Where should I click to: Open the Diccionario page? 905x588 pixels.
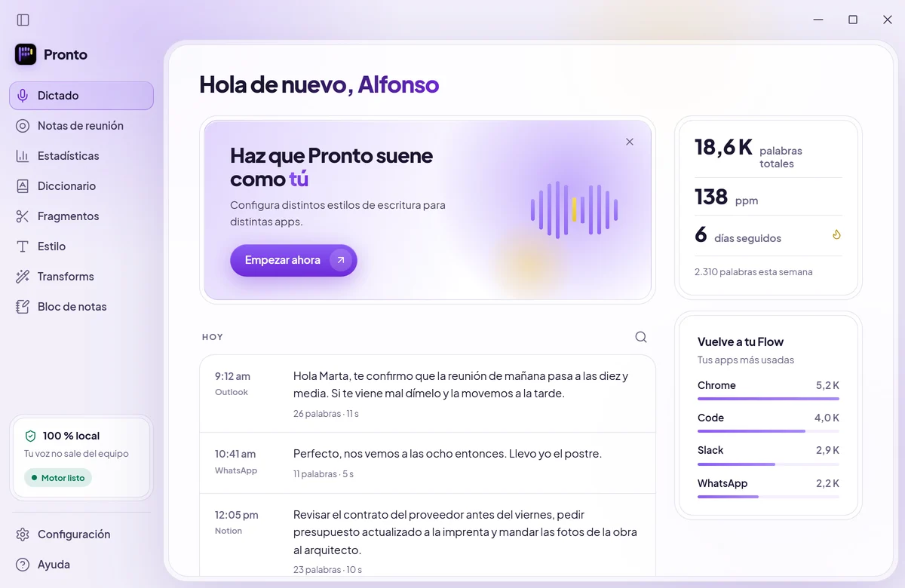(x=81, y=186)
